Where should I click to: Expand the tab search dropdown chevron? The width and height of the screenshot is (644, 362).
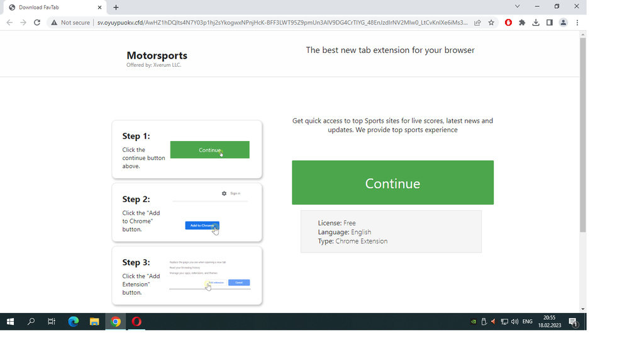(517, 6)
